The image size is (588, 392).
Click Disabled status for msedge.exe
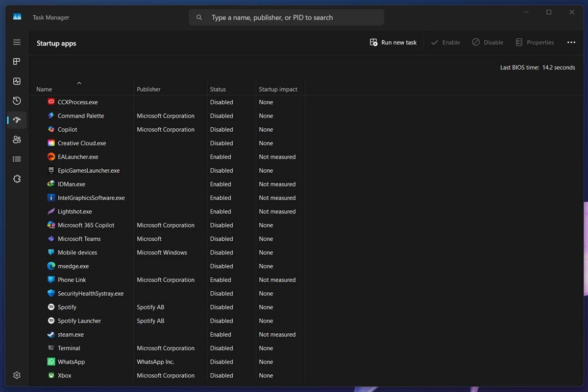click(221, 266)
